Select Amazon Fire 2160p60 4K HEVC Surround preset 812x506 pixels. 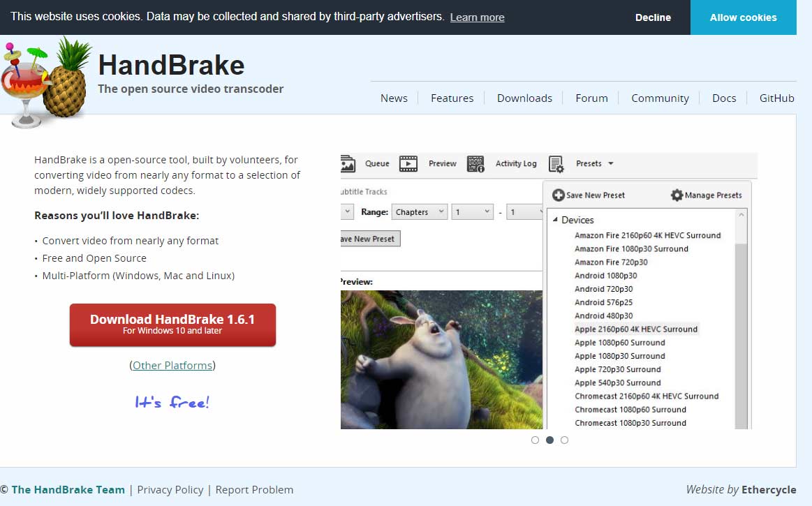coord(647,235)
